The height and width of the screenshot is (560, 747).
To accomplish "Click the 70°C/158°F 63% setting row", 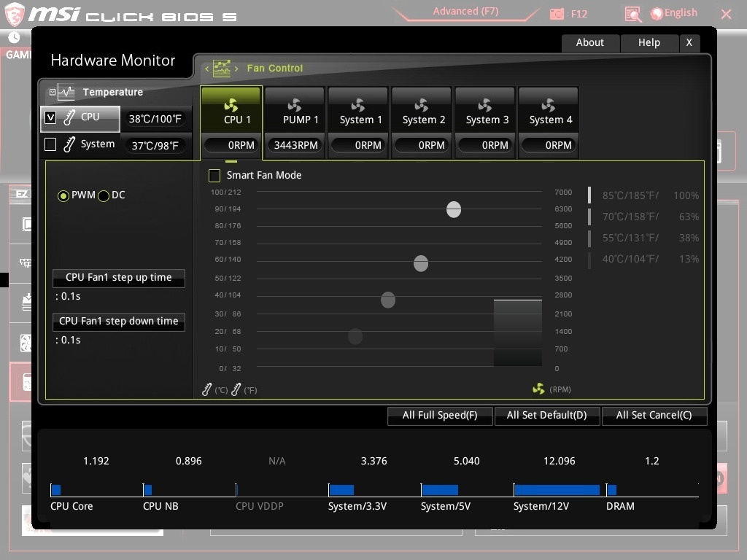I will tap(643, 217).
